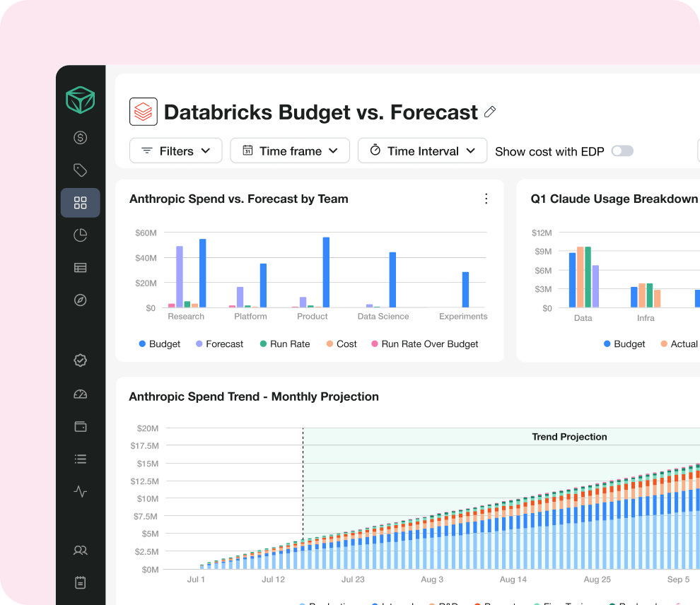
Task: Open the wallet icon in sidebar
Action: tap(81, 426)
